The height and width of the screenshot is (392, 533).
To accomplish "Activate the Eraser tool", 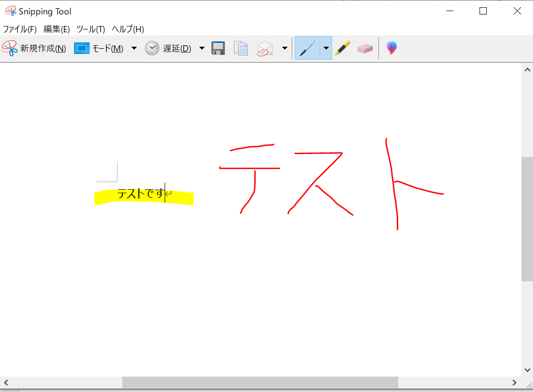I will click(365, 48).
